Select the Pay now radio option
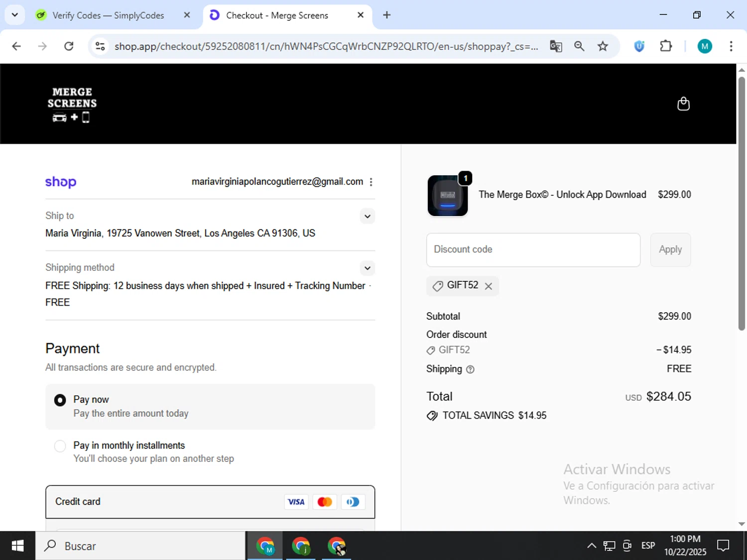747x560 pixels. tap(60, 400)
